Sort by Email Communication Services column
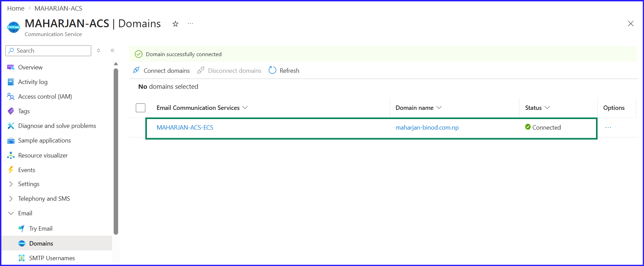This screenshot has height=266, width=644. [202, 108]
